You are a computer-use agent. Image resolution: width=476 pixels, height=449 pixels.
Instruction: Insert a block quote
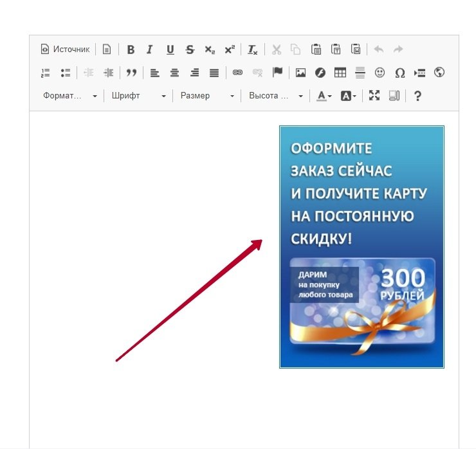132,73
